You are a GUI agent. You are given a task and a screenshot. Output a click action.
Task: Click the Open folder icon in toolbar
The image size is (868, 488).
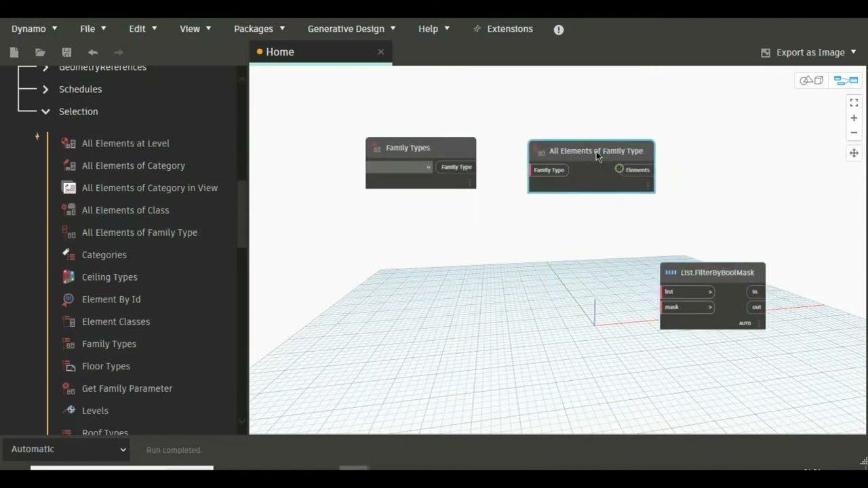(x=40, y=52)
